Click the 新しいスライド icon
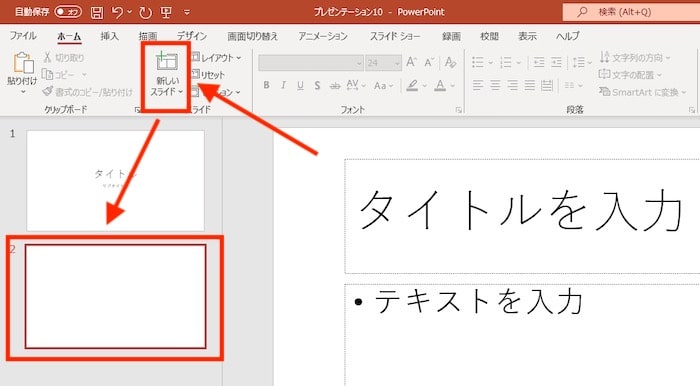 pos(167,62)
